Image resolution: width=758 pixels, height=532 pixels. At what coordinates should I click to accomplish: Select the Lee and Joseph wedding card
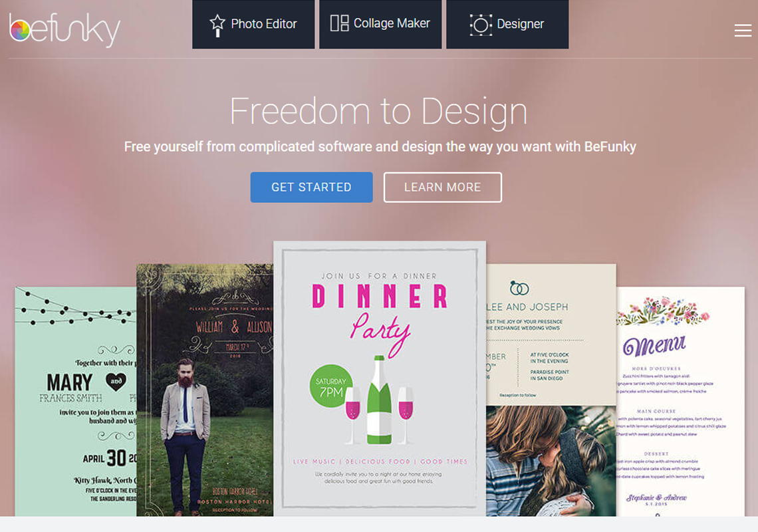click(x=551, y=334)
